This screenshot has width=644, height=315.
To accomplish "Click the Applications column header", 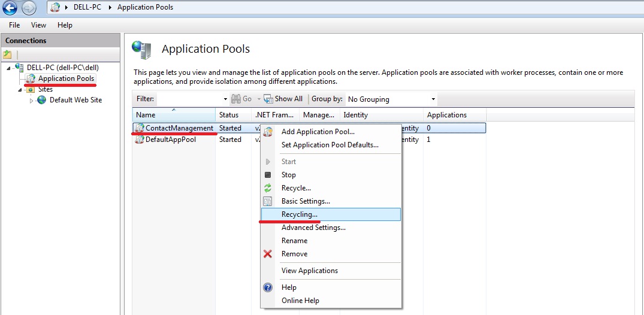I will (446, 115).
